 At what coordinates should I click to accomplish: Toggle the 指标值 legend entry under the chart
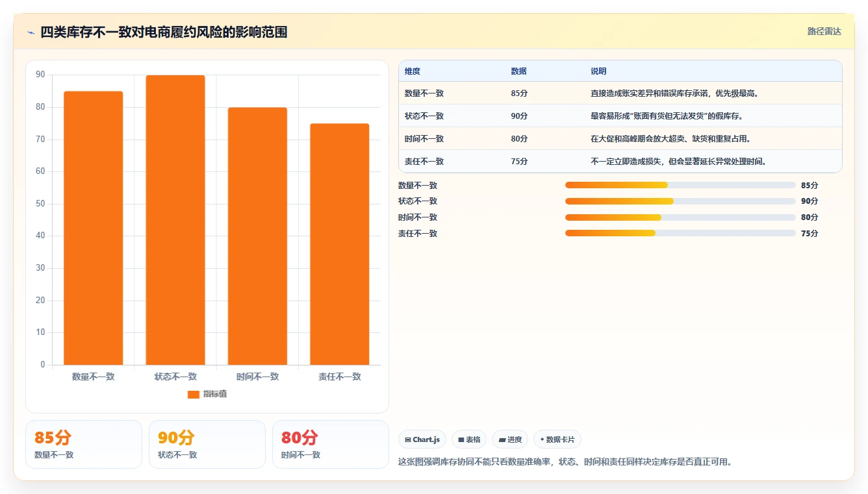(x=207, y=394)
